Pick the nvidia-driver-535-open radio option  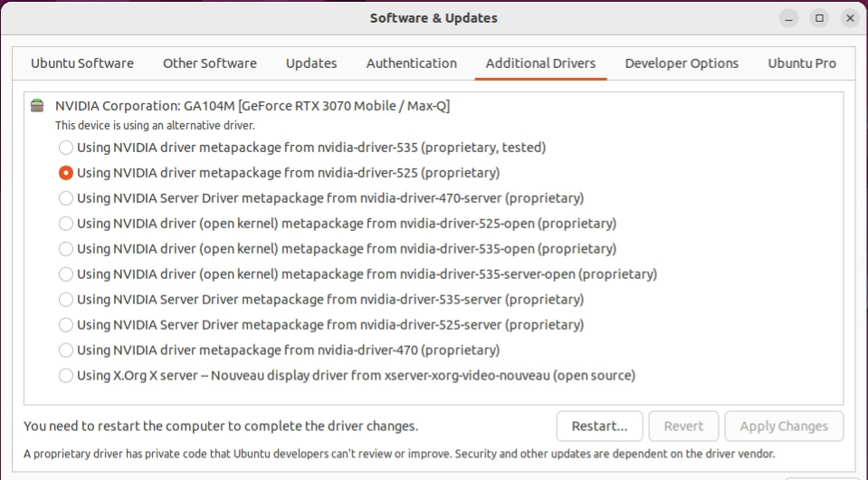pos(65,249)
